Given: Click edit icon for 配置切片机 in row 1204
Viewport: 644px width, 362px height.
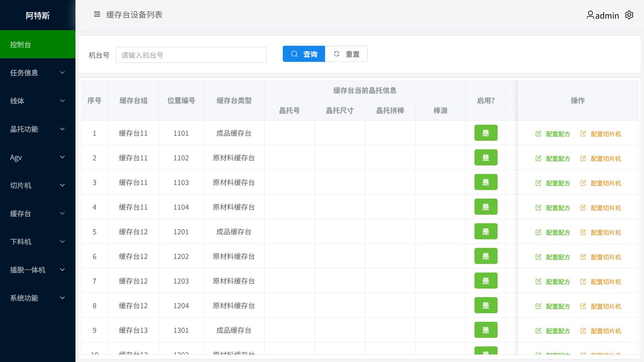Looking at the screenshot, I should pos(583,306).
